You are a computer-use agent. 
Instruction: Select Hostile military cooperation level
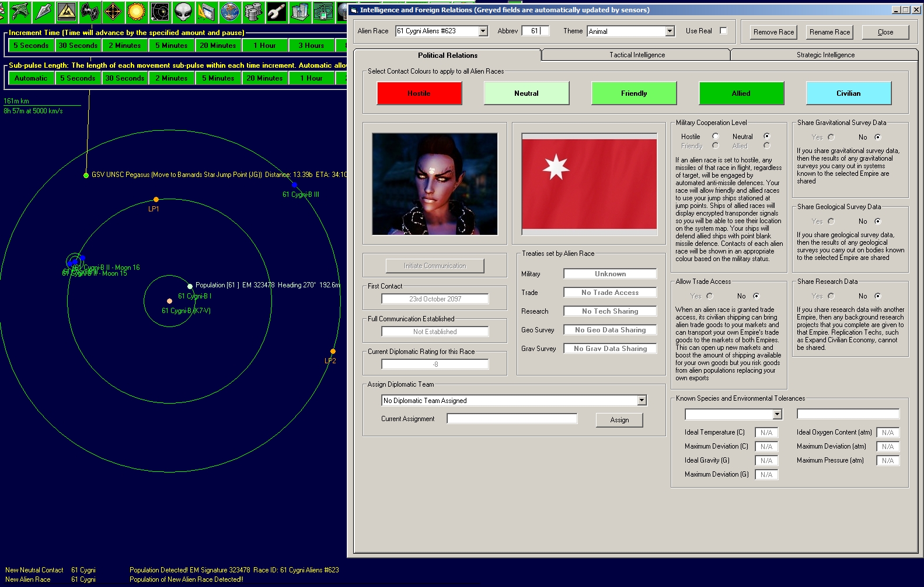pyautogui.click(x=715, y=136)
